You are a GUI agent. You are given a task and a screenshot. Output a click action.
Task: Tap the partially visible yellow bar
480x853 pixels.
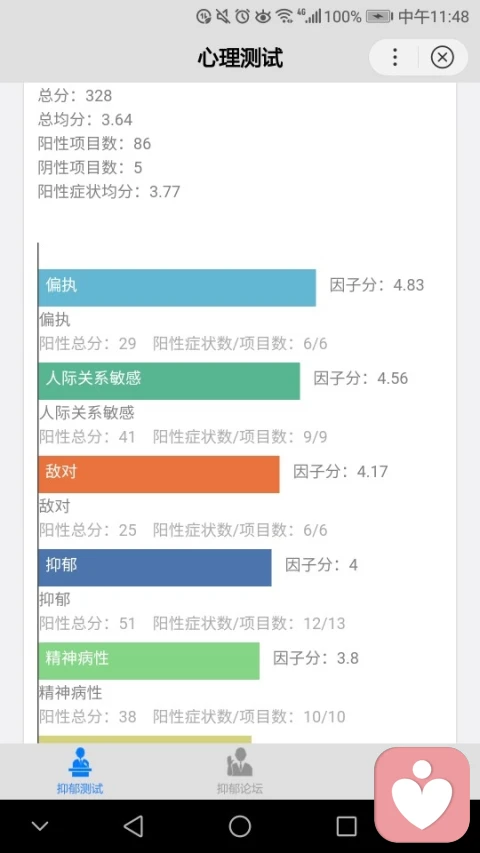(145, 740)
